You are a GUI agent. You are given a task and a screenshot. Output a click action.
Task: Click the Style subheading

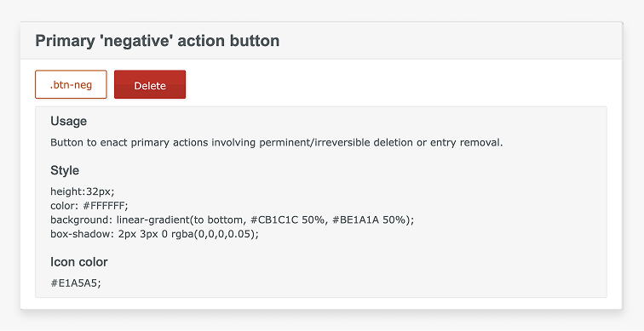pos(65,170)
